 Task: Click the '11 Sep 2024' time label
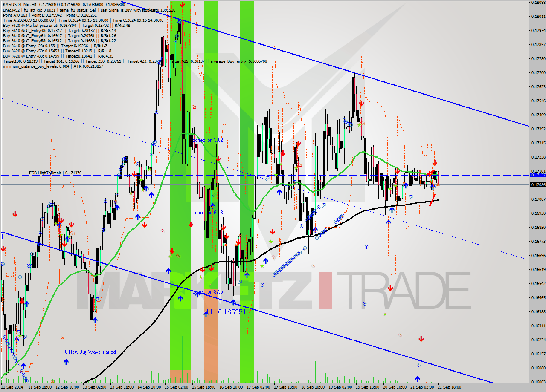click(x=12, y=387)
